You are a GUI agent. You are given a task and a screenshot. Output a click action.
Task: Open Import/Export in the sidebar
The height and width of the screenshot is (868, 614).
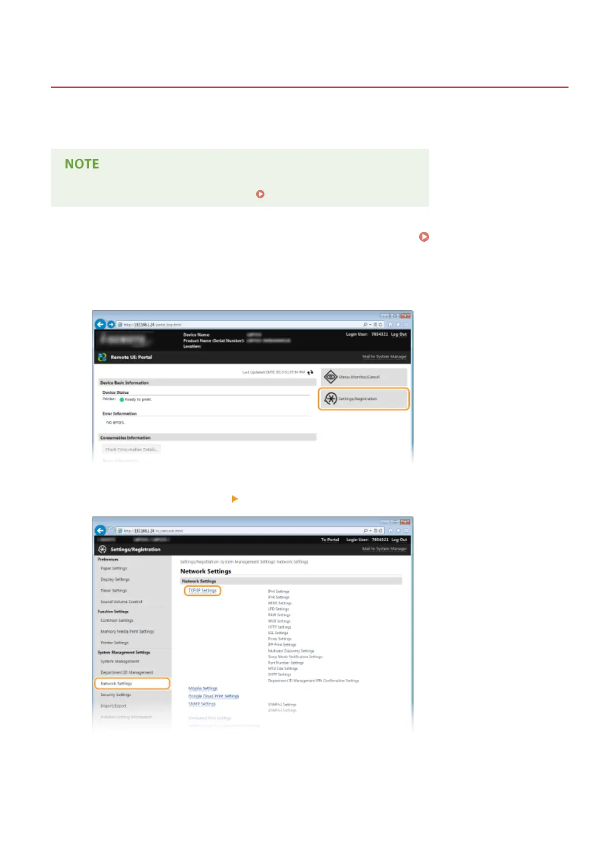click(113, 706)
